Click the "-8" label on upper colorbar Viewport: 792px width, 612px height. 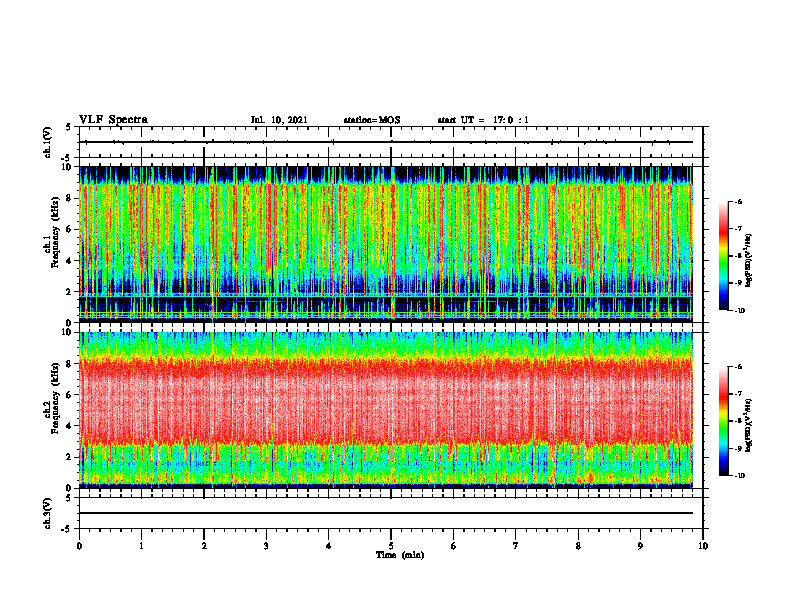738,256
